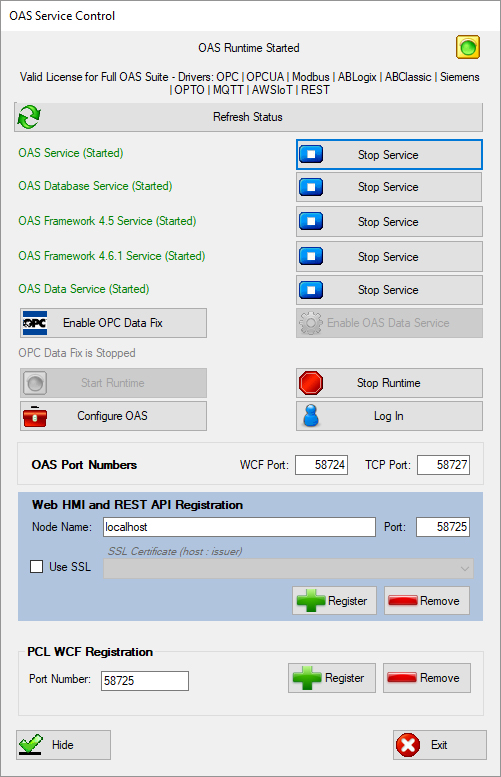Click the Enable OPC Data Fix button
The height and width of the screenshot is (777, 501).
(x=113, y=323)
